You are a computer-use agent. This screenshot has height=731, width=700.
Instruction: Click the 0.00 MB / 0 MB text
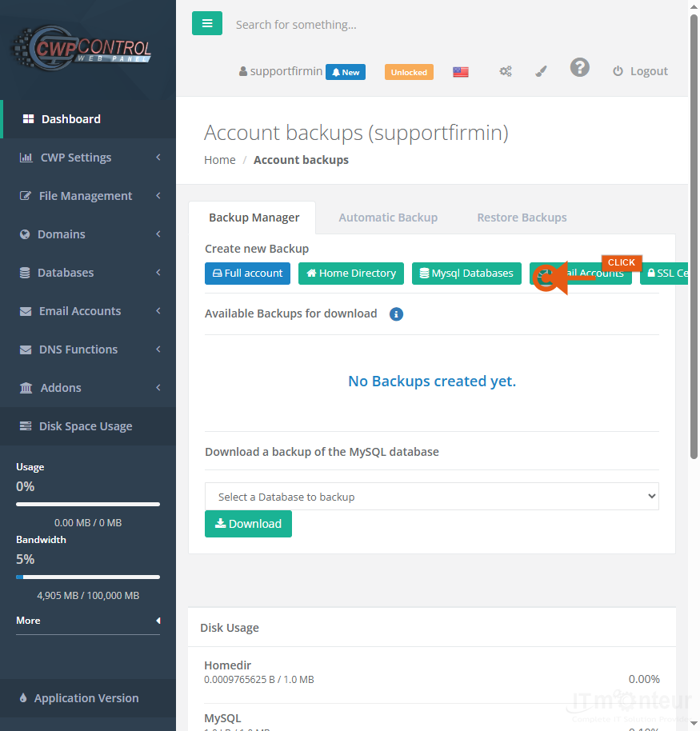88,522
